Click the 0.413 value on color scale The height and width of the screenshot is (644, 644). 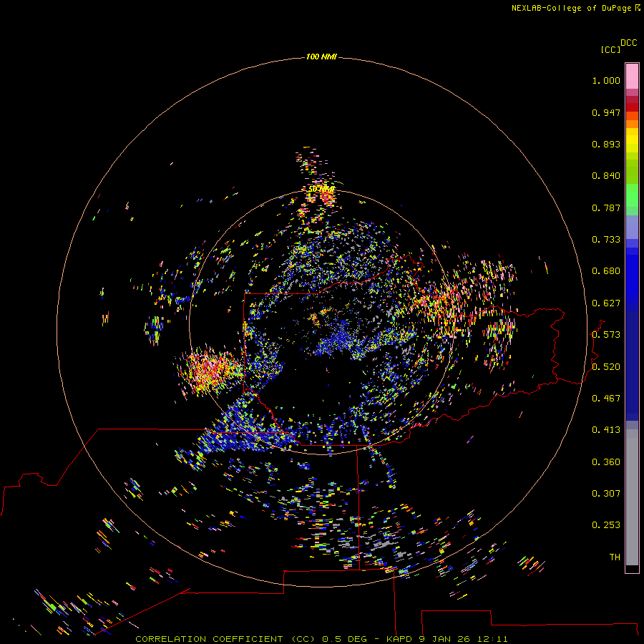(x=606, y=430)
